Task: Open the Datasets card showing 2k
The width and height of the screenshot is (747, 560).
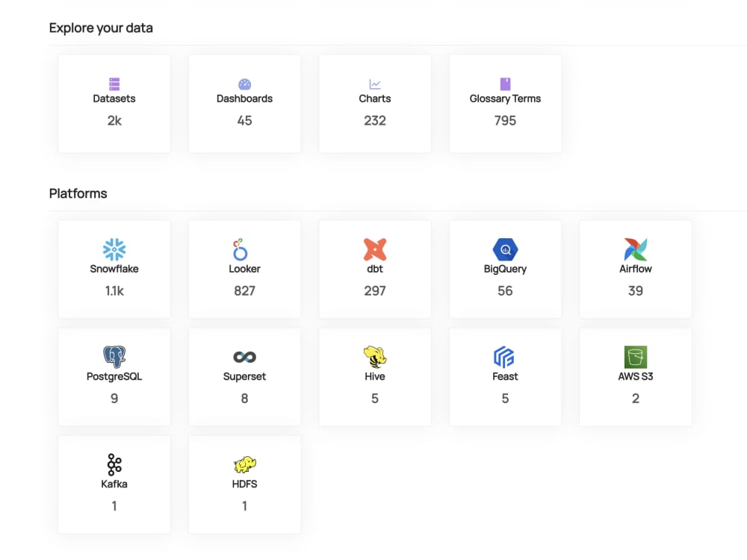Action: click(114, 103)
